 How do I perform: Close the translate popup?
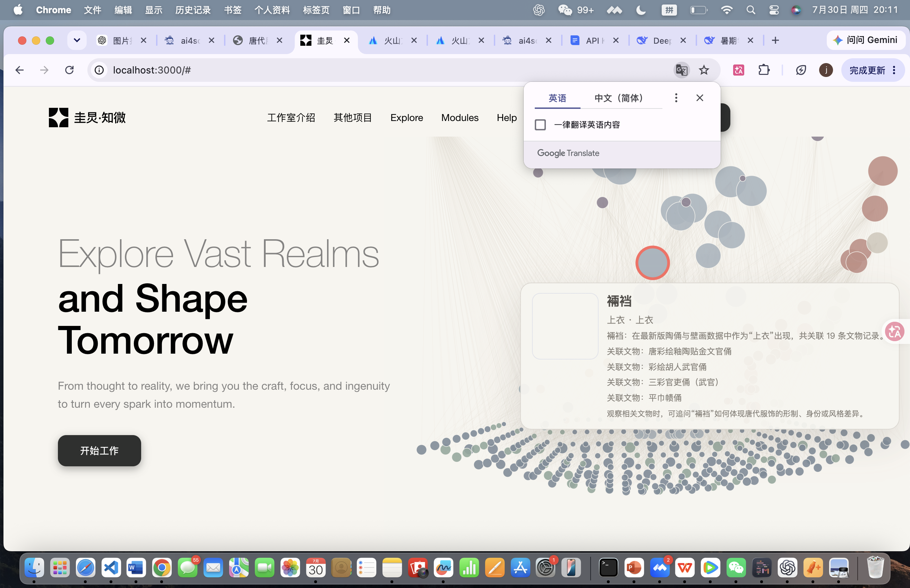pyautogui.click(x=699, y=98)
